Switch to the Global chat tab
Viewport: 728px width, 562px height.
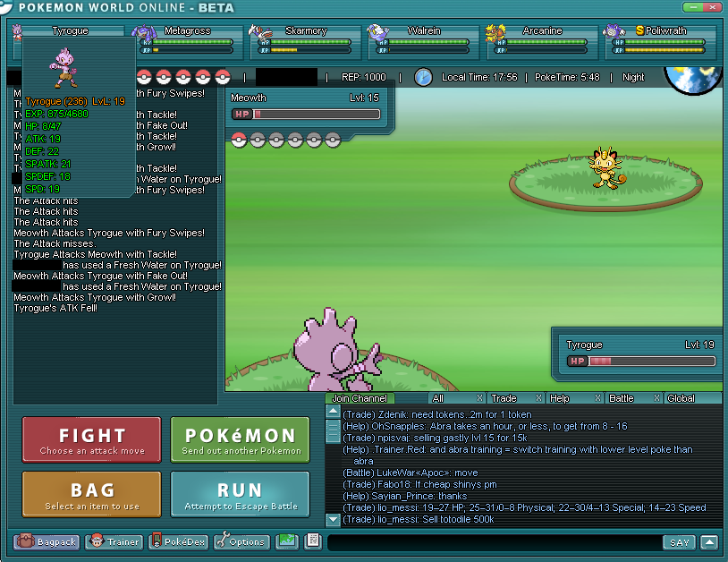(x=692, y=398)
